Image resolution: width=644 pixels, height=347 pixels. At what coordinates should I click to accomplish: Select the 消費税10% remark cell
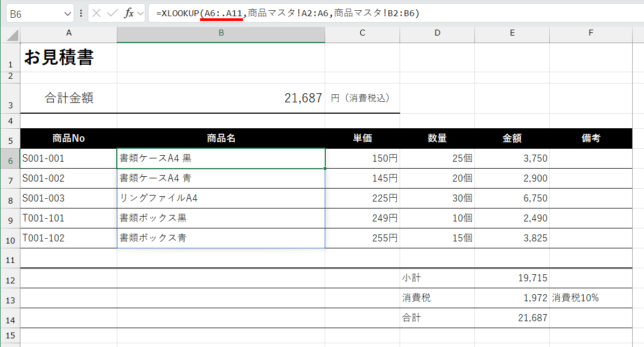pos(576,297)
